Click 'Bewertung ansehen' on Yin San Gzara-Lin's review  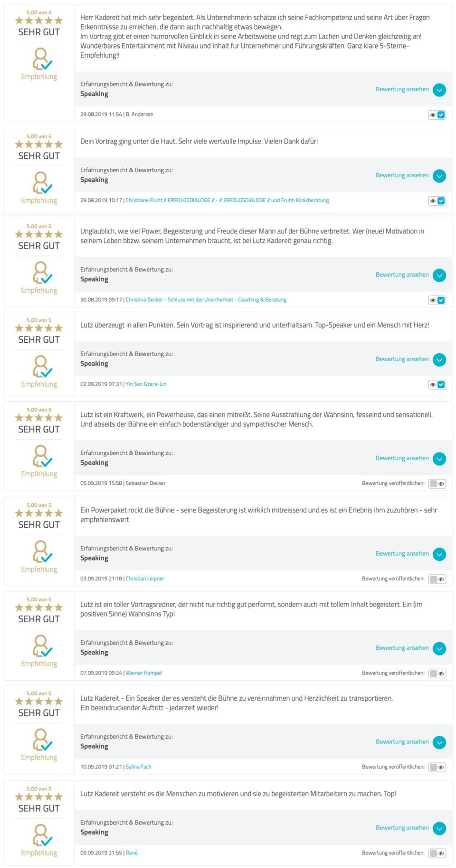point(402,359)
